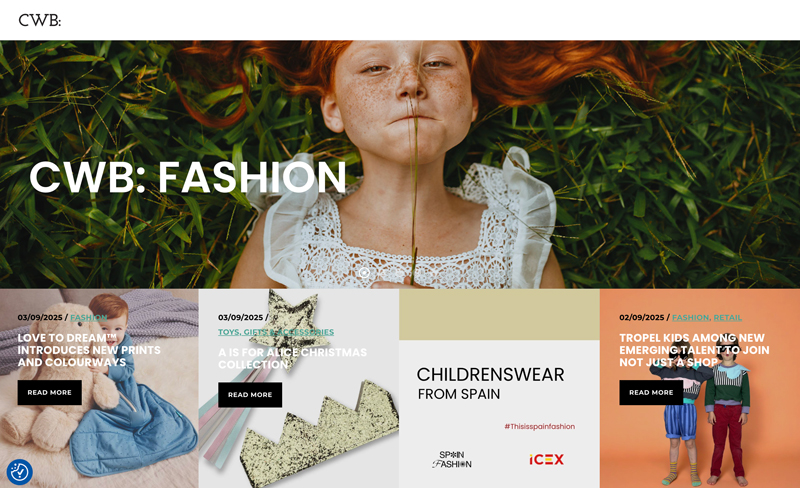Click the gold glitter crown image
Screen dimensions: 800x488
coord(320,434)
